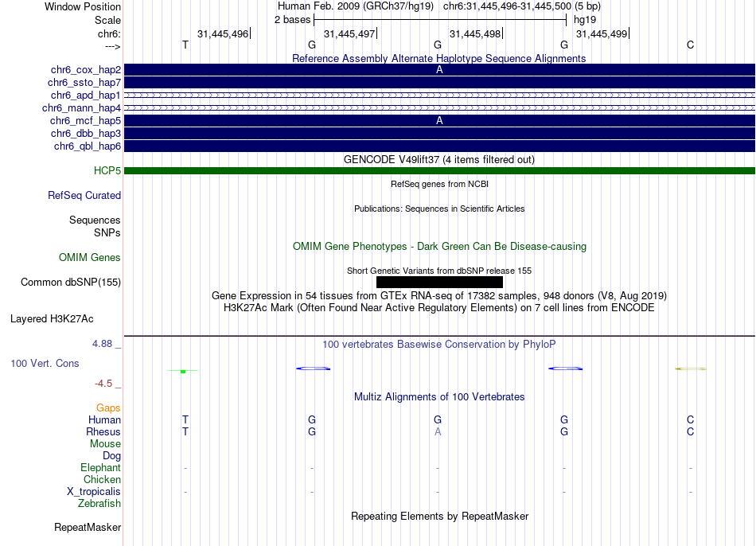756x546 pixels.
Task: Click GENCODE V49lift37 track title
Action: click(439, 160)
